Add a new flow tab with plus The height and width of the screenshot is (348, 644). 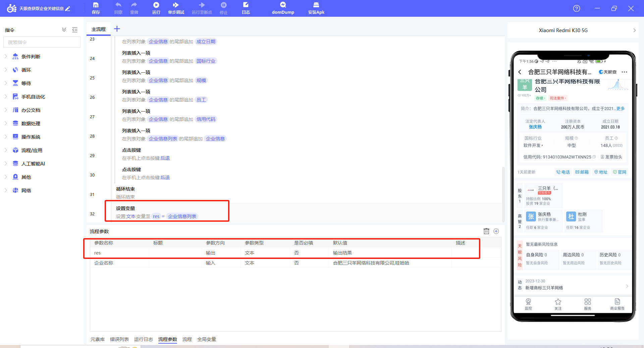(x=117, y=29)
